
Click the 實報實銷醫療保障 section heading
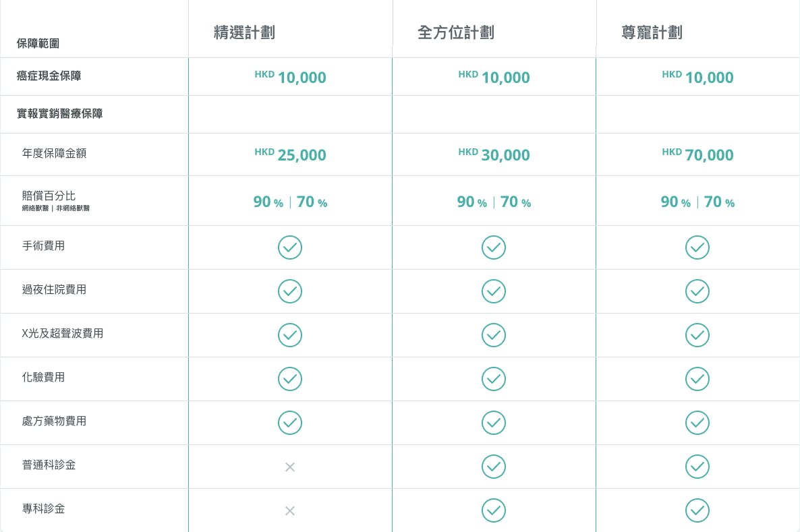(59, 114)
